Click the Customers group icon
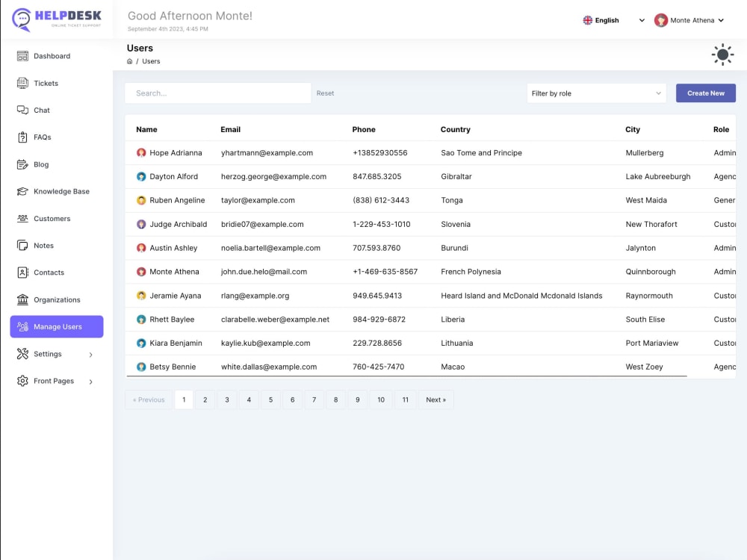Screen dimensions: 747x560 click(x=22, y=219)
